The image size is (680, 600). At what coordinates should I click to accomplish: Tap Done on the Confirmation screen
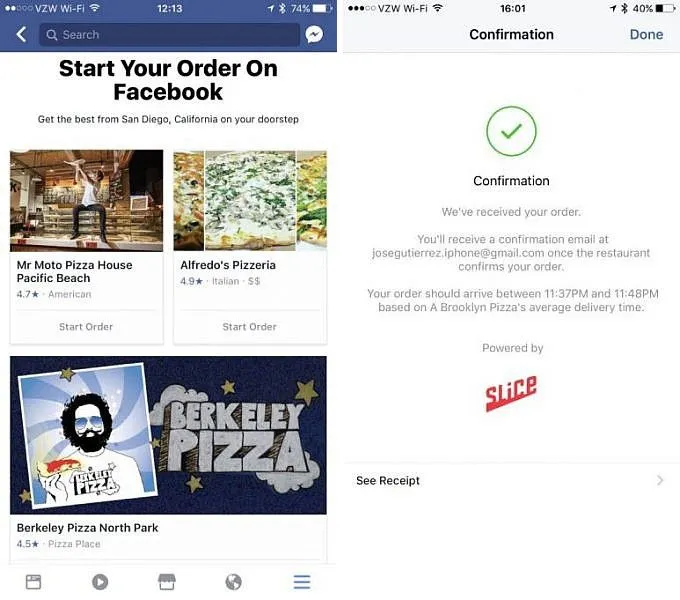point(646,34)
